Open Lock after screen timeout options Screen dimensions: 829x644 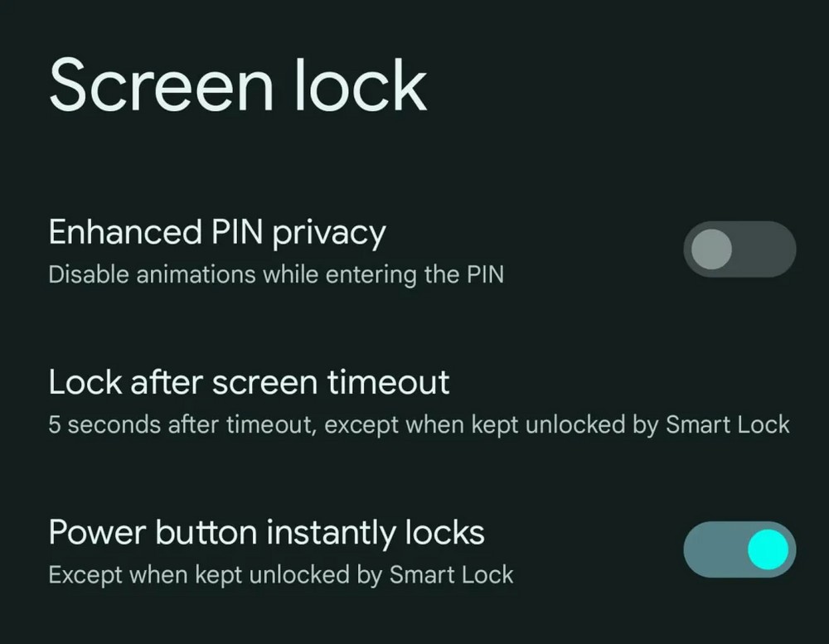pyautogui.click(x=414, y=402)
